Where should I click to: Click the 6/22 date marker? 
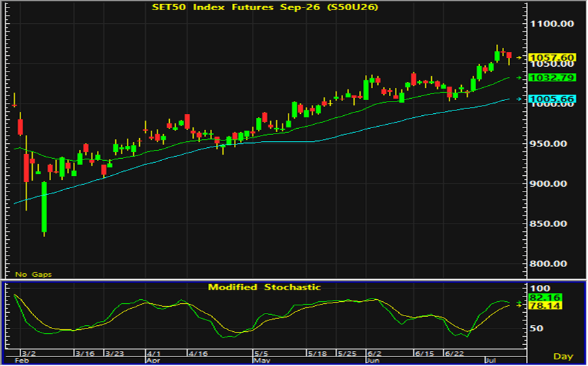tap(454, 353)
